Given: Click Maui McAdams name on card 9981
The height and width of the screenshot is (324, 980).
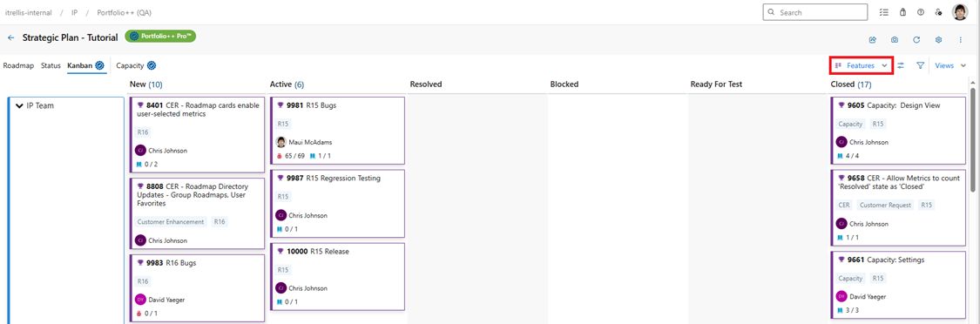Looking at the screenshot, I should click(x=310, y=142).
